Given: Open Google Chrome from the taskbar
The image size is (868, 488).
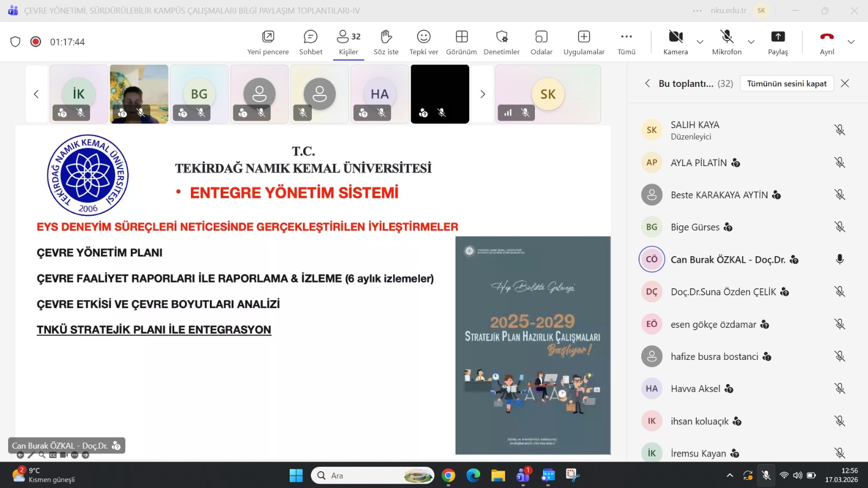Looking at the screenshot, I should (448, 476).
